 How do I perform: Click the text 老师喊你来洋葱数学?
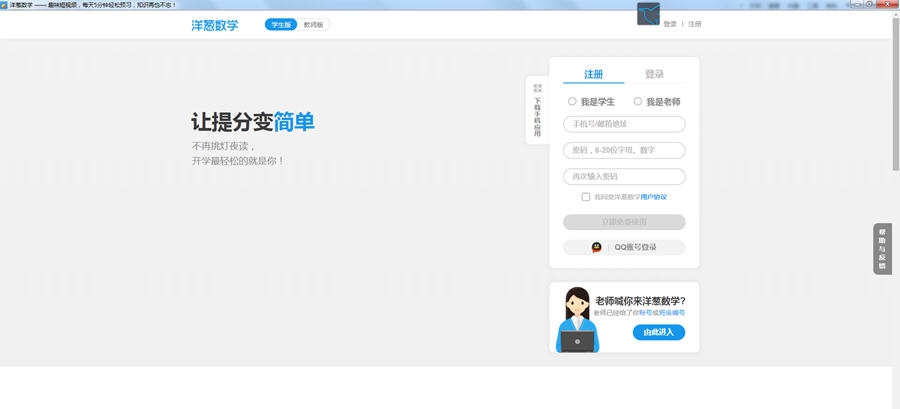640,301
